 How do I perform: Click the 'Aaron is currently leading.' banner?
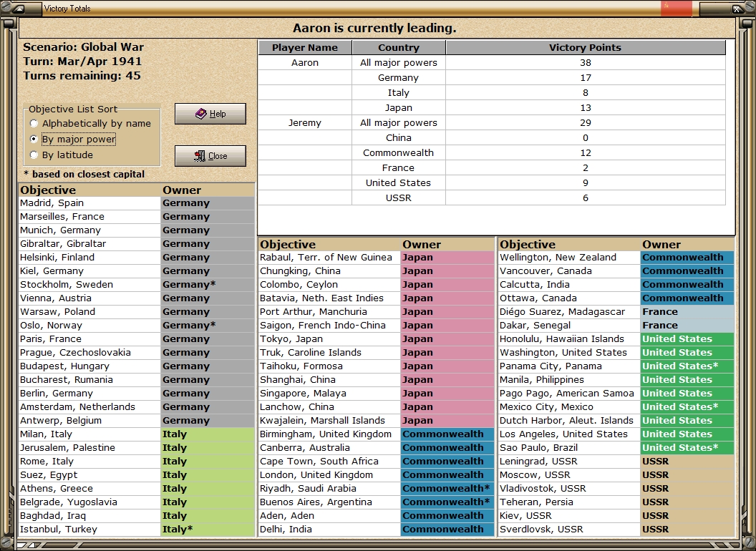(374, 28)
